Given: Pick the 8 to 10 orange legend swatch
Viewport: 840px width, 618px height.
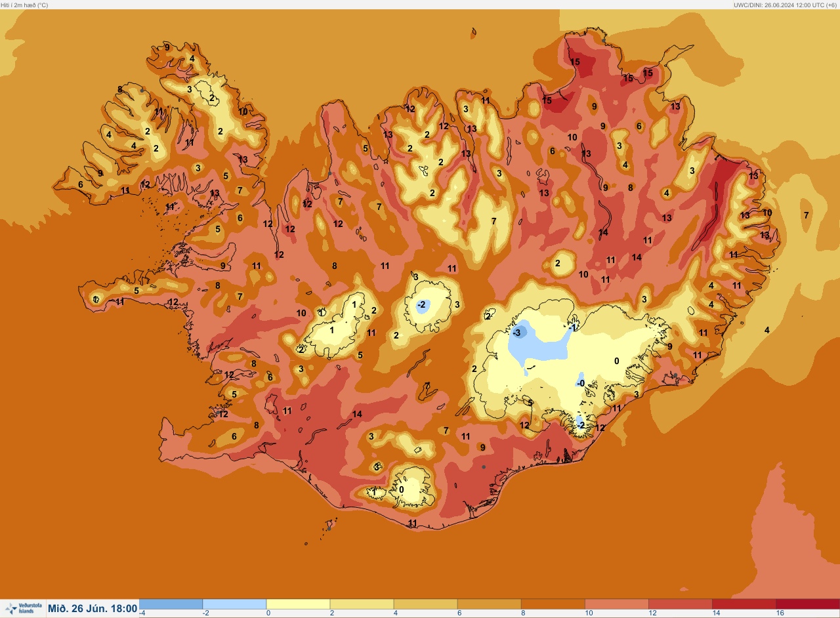Looking at the screenshot, I should pos(553,604).
